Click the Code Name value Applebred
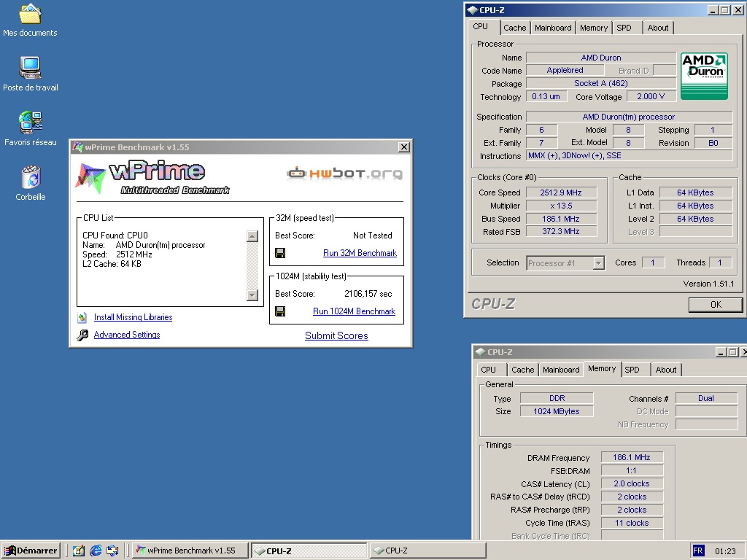 [565, 70]
